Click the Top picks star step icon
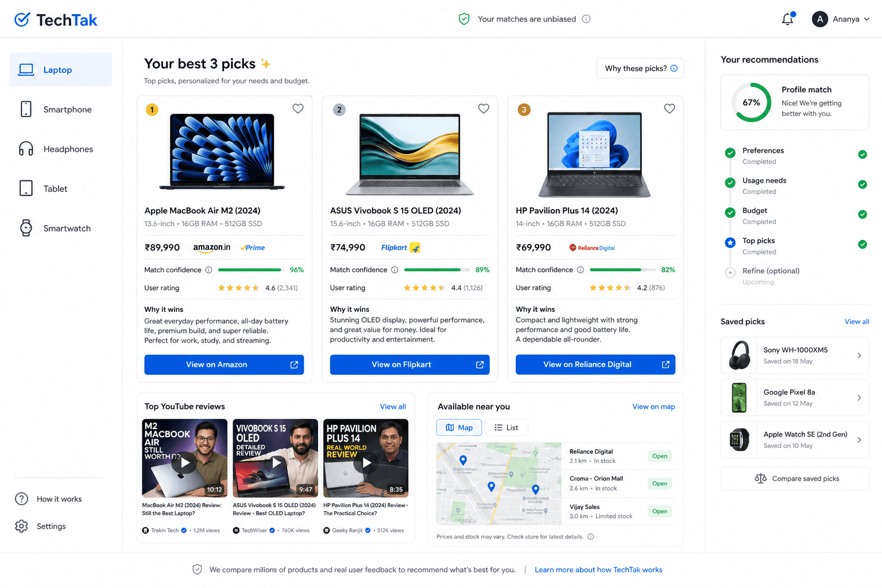Screen dimensions: 882x588 [x=730, y=243]
